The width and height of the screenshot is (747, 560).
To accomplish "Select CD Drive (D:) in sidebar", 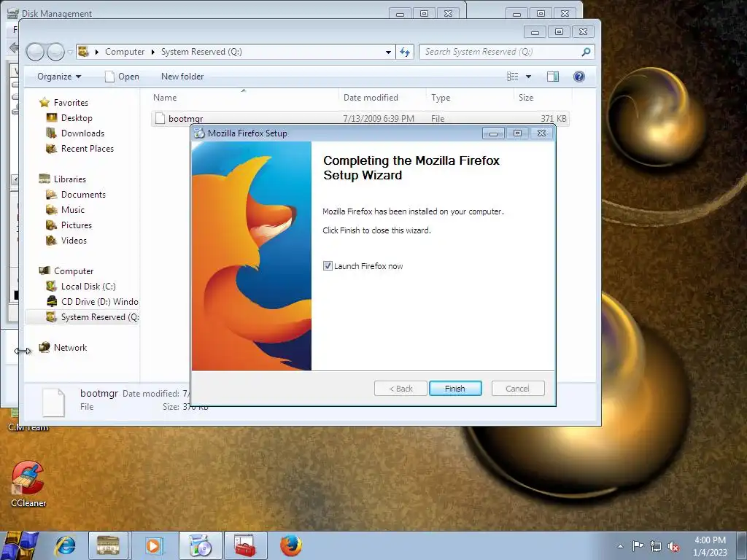I will (99, 301).
